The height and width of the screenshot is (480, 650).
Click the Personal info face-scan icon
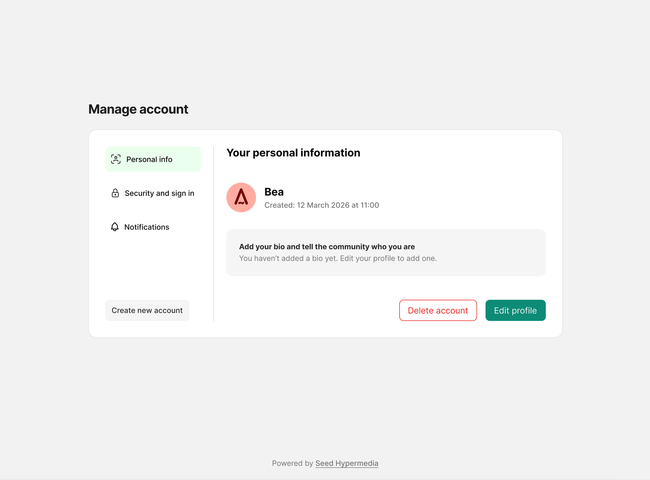[116, 159]
